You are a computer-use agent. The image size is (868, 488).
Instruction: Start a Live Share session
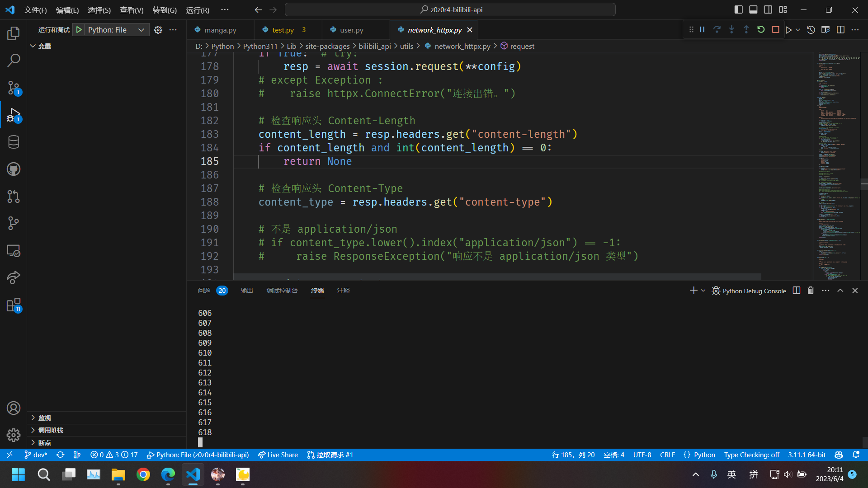pos(278,455)
